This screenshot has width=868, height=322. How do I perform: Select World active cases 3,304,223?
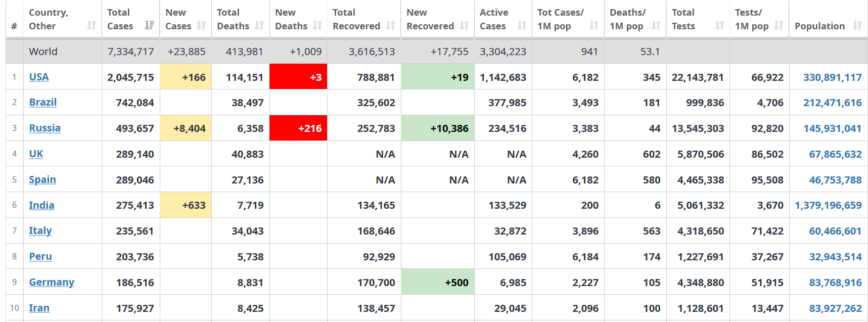tap(503, 52)
